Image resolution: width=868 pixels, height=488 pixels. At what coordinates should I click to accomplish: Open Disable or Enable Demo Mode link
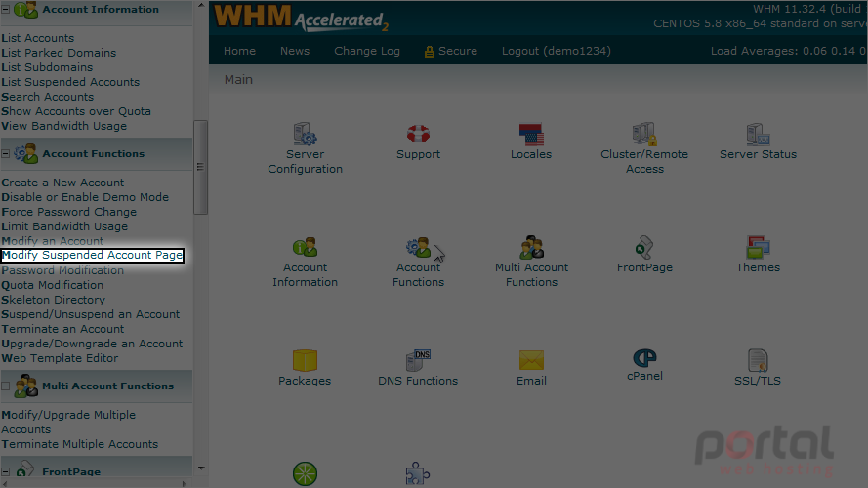pos(85,197)
